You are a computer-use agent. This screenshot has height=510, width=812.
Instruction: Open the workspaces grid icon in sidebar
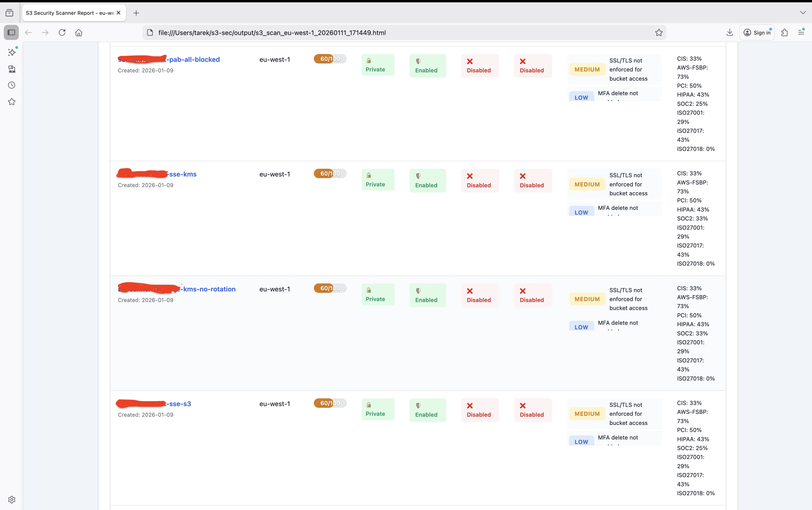(12, 69)
